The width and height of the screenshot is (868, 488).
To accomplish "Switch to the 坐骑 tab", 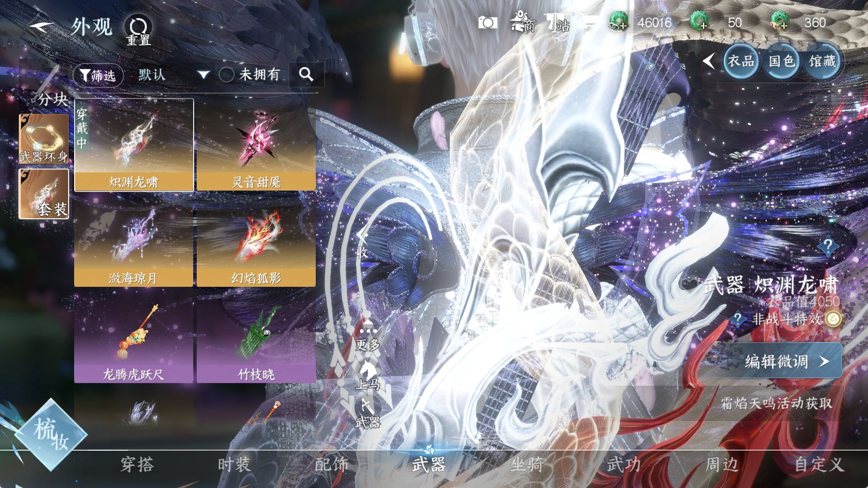I will (x=527, y=464).
